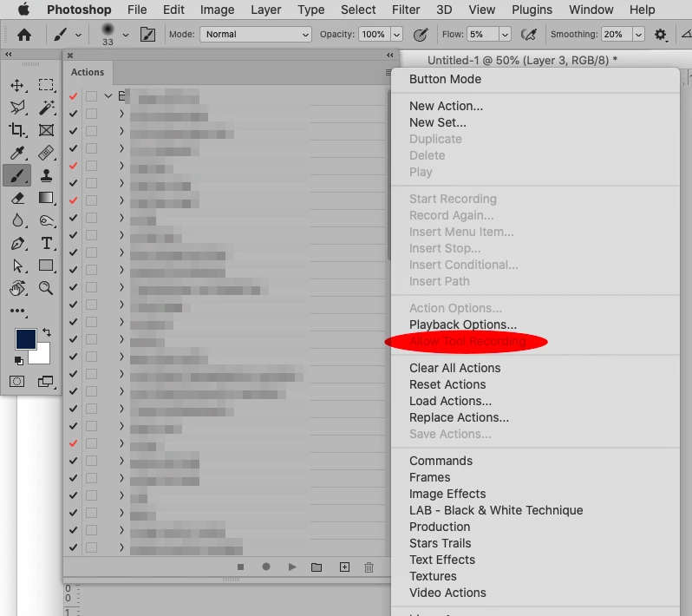This screenshot has height=616, width=692.
Task: Open the Plugins menu
Action: tap(532, 10)
